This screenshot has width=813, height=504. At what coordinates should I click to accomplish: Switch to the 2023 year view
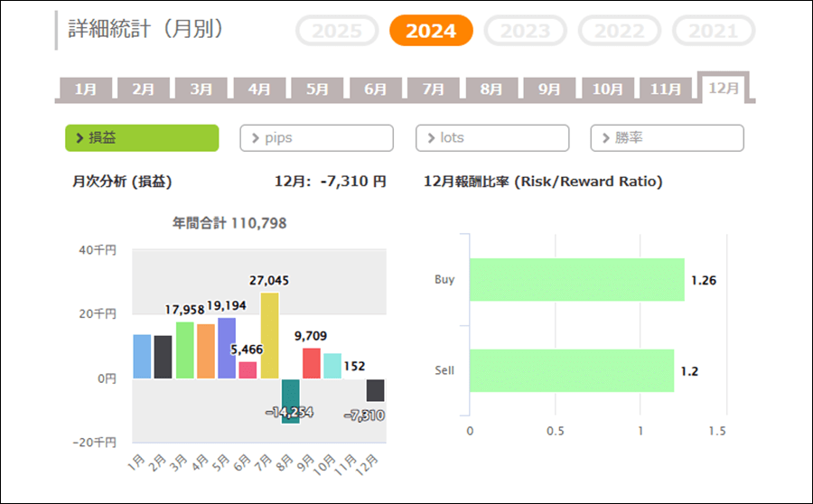tap(525, 31)
